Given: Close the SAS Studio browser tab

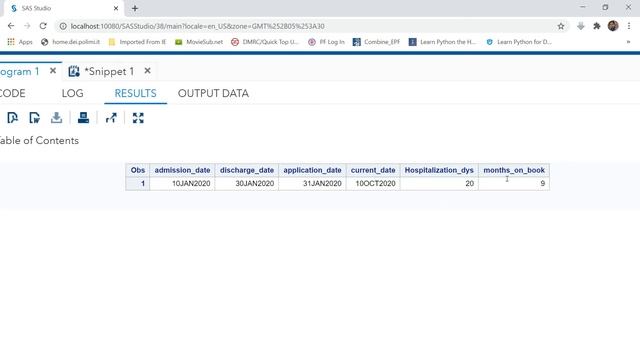Looking at the screenshot, I should 116,8.
